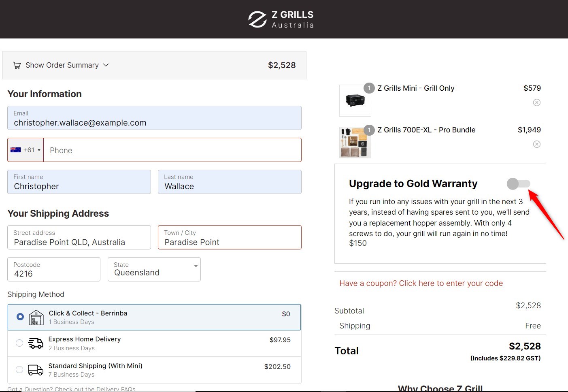Click the Z Grills Australia logo

tap(281, 19)
